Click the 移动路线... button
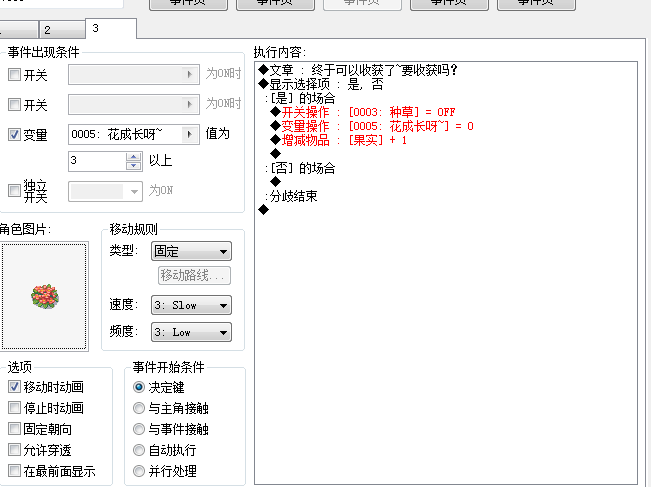 coord(194,275)
